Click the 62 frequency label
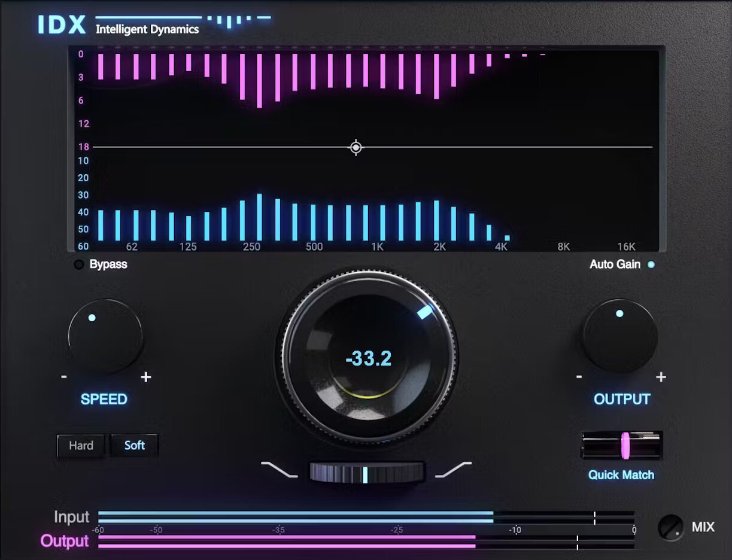732x560 pixels. (x=132, y=246)
